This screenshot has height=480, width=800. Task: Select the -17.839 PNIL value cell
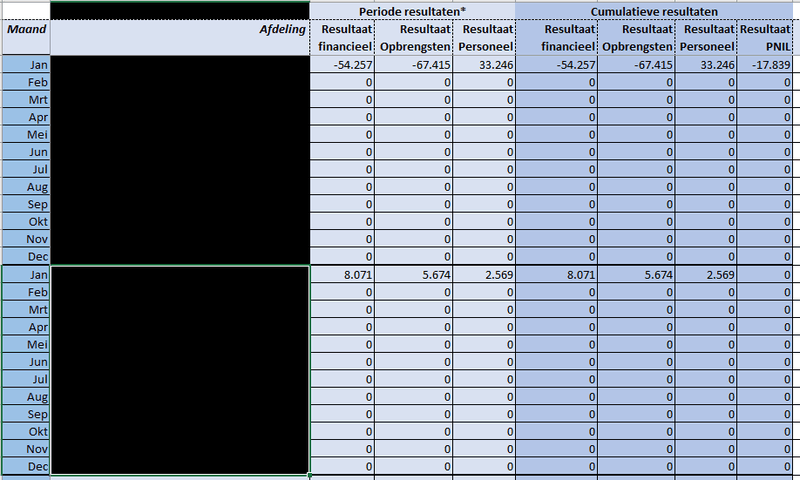(765, 65)
